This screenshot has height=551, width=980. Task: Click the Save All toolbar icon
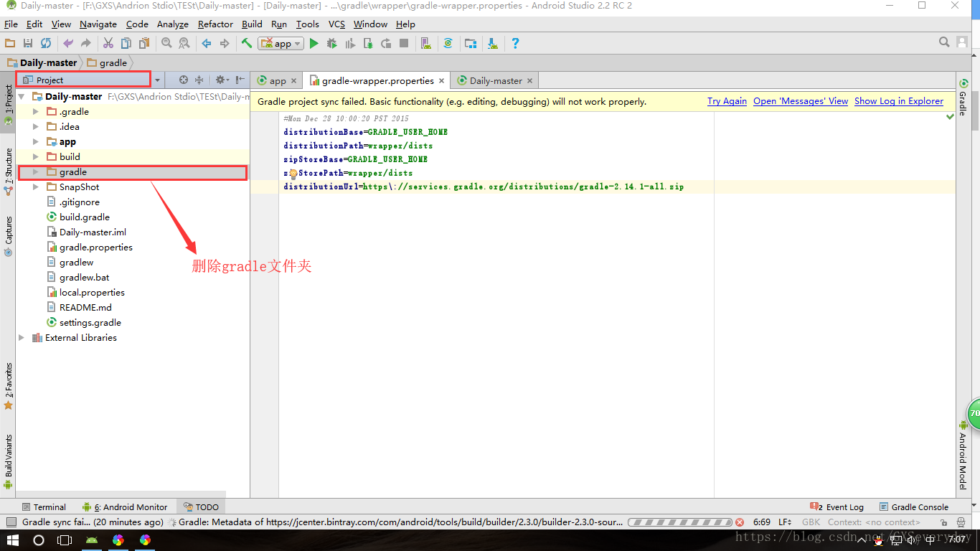tap(28, 44)
